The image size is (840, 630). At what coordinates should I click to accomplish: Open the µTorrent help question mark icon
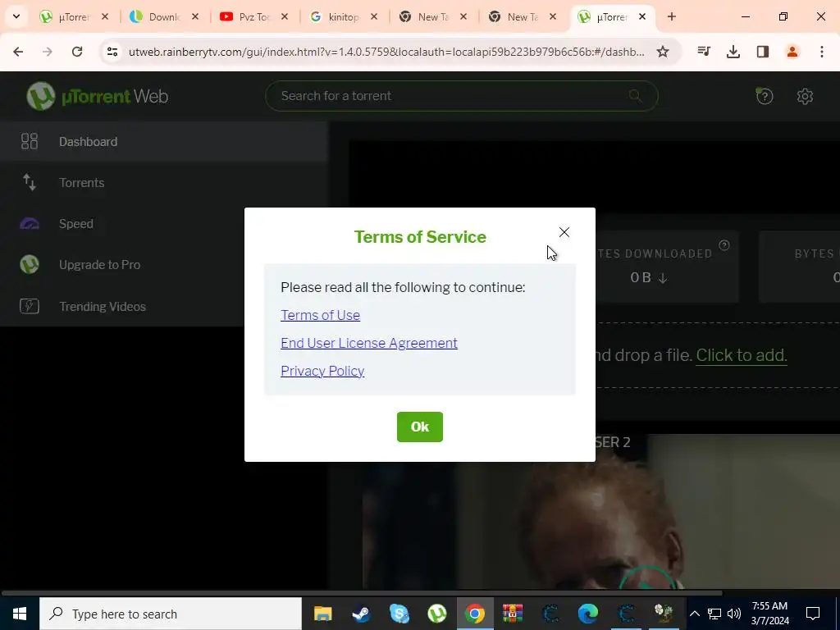[765, 97]
